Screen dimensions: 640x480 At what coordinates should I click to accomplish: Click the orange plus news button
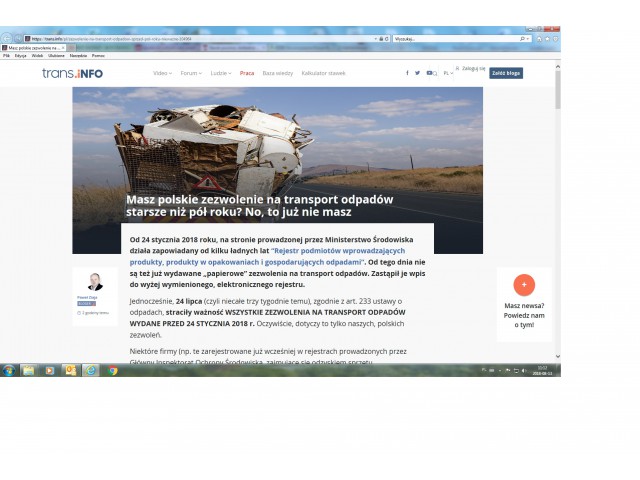coord(524,284)
